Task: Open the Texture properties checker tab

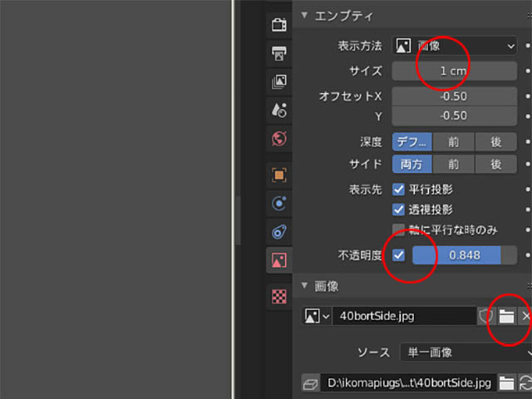Action: (x=279, y=297)
